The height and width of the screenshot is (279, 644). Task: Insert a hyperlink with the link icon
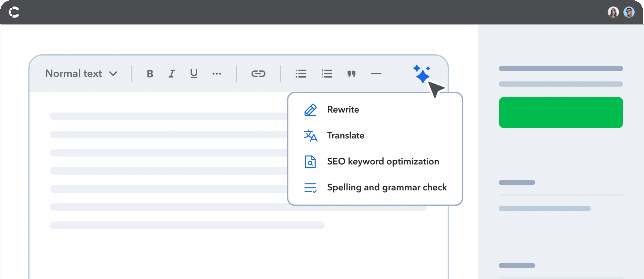[x=258, y=74]
